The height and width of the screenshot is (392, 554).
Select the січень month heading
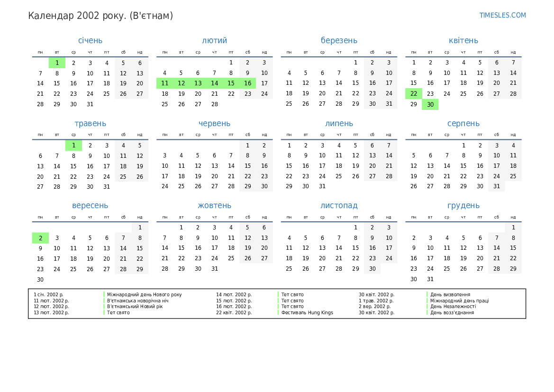(x=90, y=40)
